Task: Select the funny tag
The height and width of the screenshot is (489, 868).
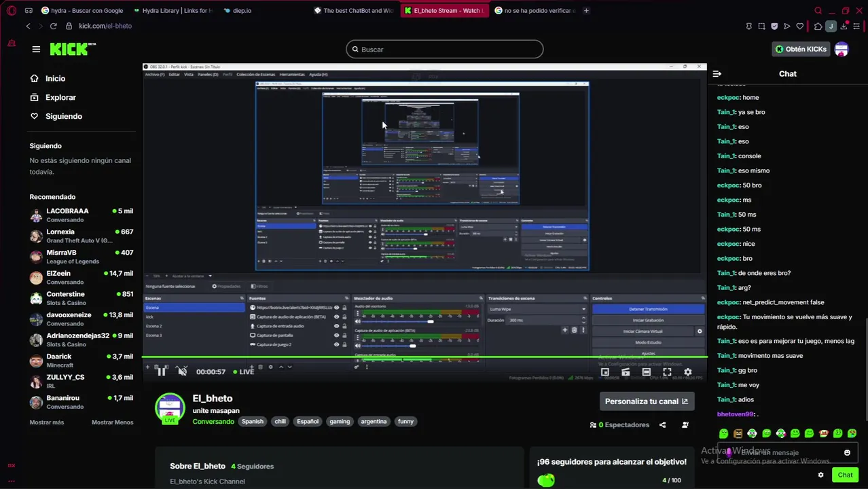Action: click(x=405, y=422)
